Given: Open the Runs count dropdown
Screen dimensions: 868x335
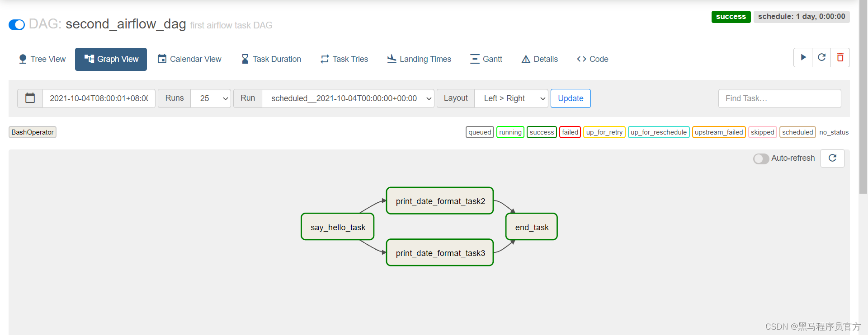Looking at the screenshot, I should [211, 98].
